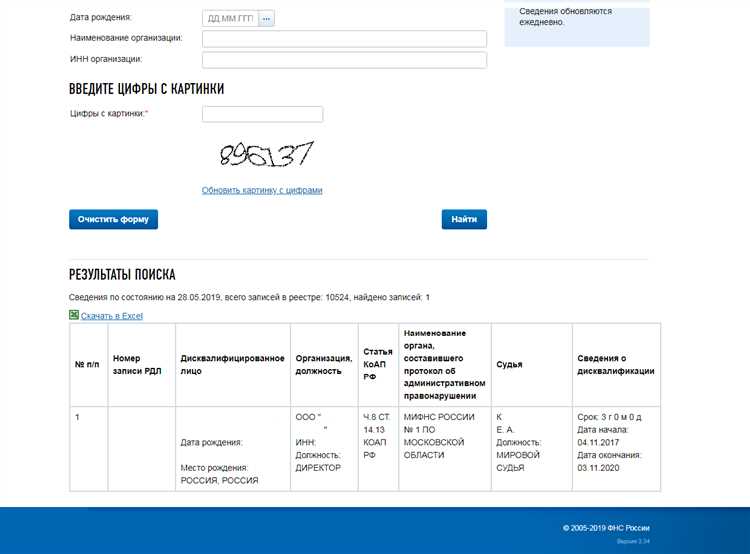Click the 'Сведения обновляются ежедневно' notice
This screenshot has width=750, height=554.
coord(565,16)
